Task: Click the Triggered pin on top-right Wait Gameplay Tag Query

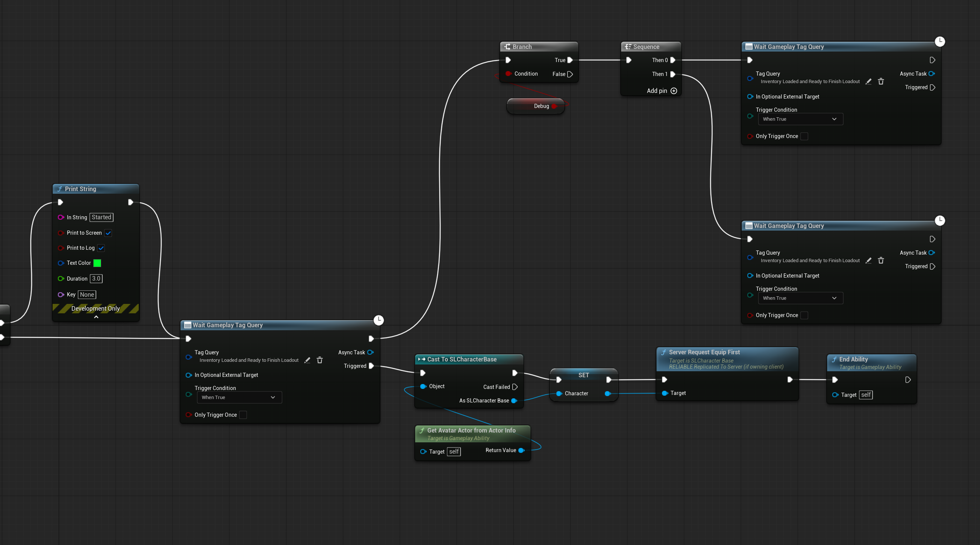Action: click(932, 88)
